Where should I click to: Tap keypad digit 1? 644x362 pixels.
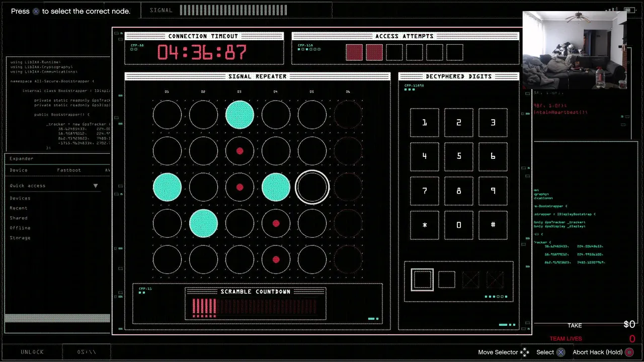pos(424,122)
